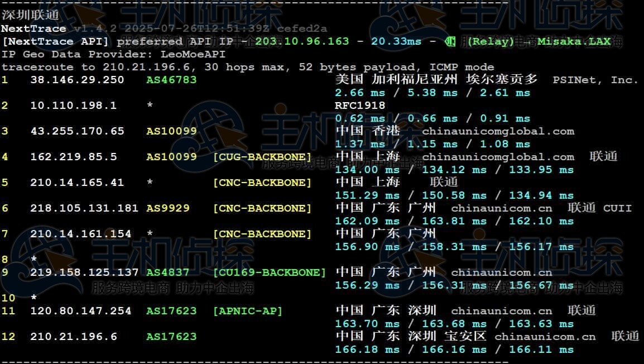This screenshot has width=644, height=364.
Task: Click API IP 203.10.96.163
Action: (302, 41)
